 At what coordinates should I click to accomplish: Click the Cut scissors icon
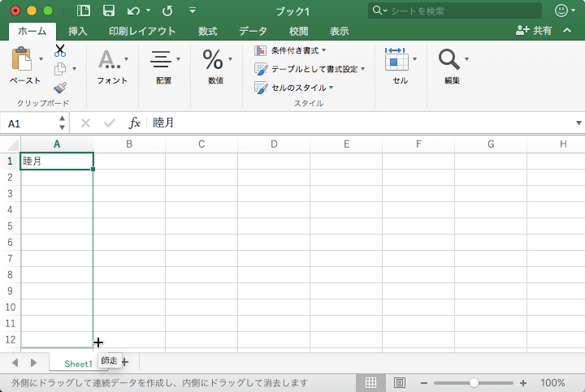point(59,50)
